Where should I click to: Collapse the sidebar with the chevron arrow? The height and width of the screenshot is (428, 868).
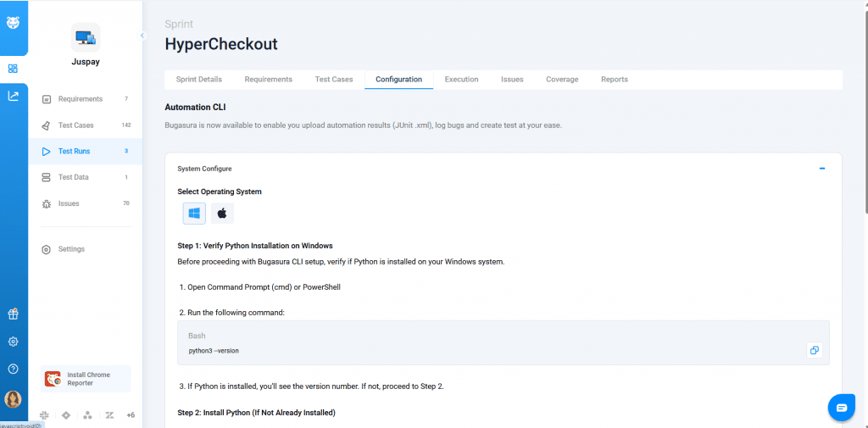[x=142, y=36]
